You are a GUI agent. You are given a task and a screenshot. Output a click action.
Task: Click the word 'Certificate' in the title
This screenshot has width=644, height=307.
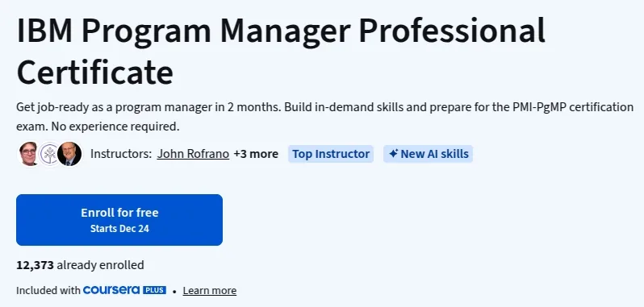tap(95, 73)
